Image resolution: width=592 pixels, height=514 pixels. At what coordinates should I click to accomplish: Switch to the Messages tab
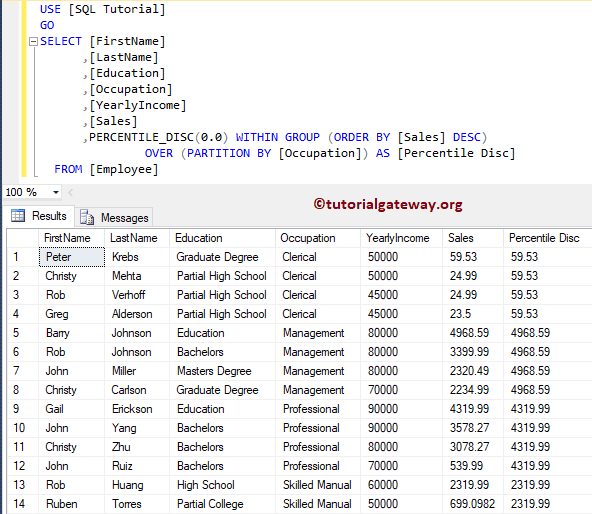[114, 218]
